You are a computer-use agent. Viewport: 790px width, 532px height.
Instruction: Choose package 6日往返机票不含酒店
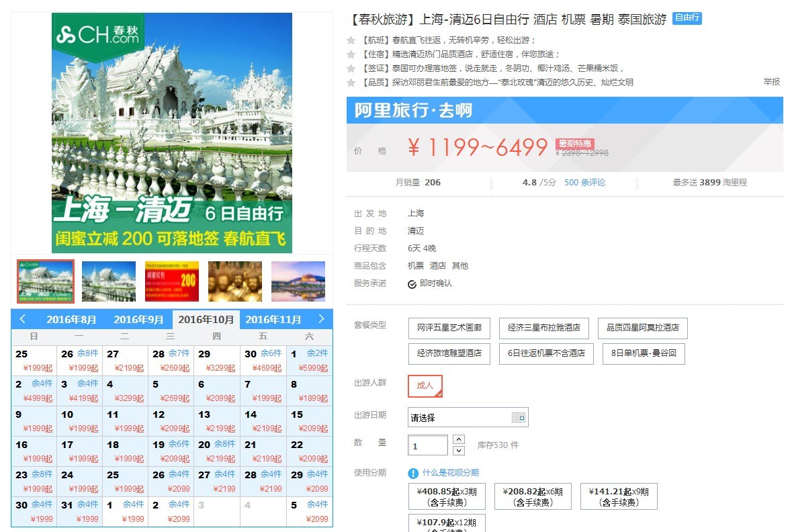point(546,353)
